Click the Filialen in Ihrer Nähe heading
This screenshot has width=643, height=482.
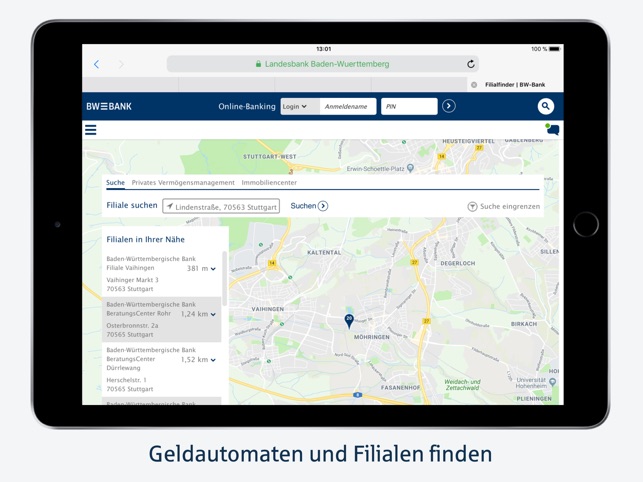click(146, 240)
